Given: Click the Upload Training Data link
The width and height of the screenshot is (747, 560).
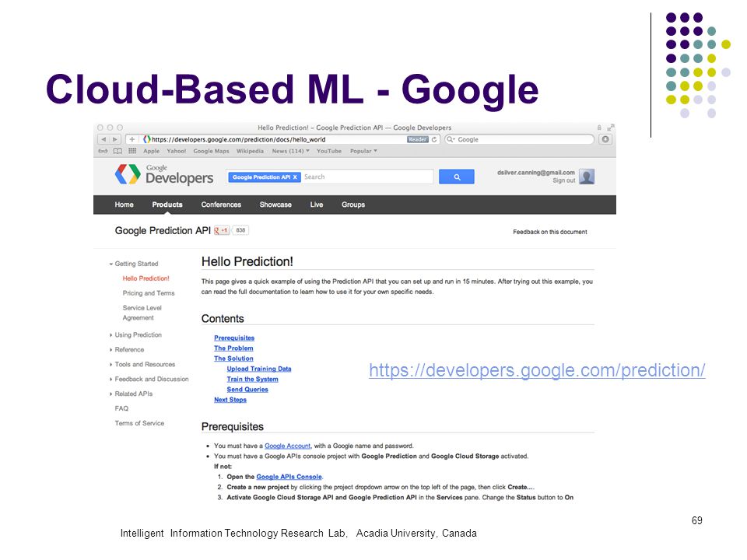Looking at the screenshot, I should click(x=258, y=369).
